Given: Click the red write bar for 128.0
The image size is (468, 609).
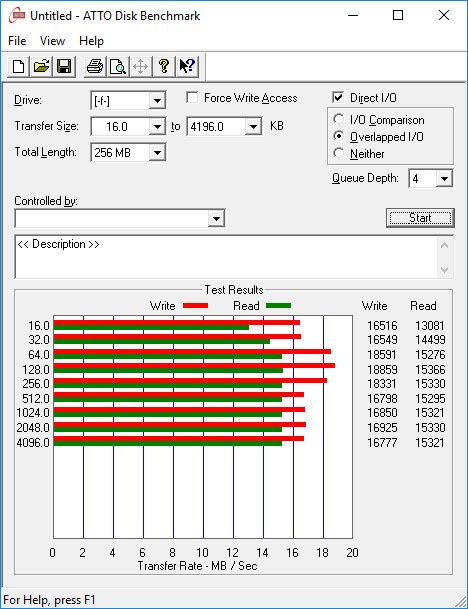Looking at the screenshot, I should [194, 365].
